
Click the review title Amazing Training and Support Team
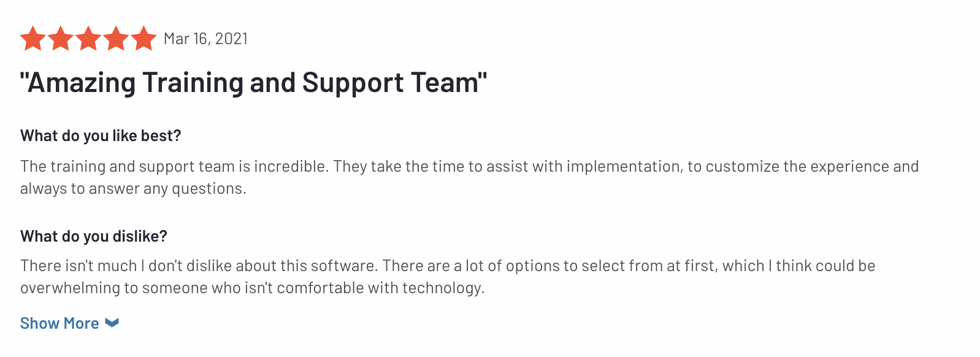point(253,82)
